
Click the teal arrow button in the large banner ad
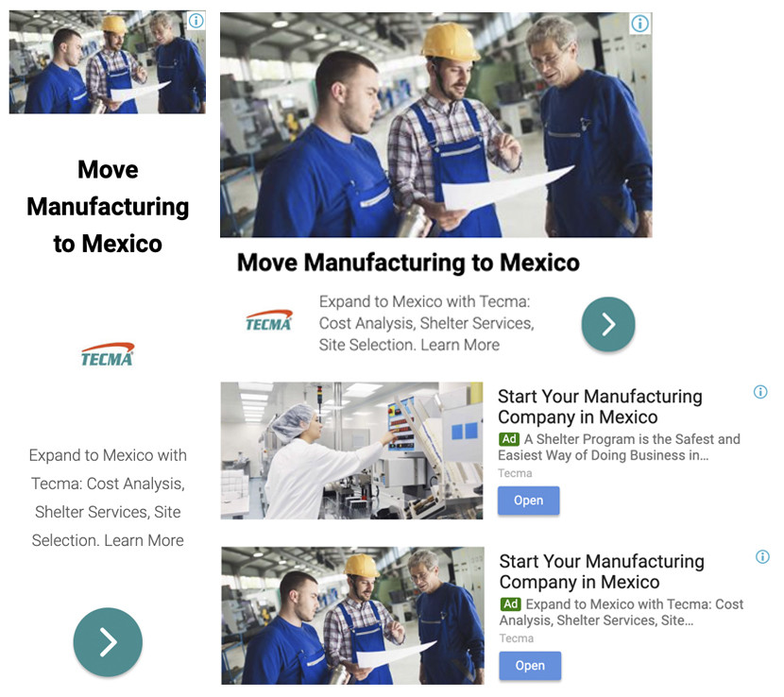[x=608, y=325]
